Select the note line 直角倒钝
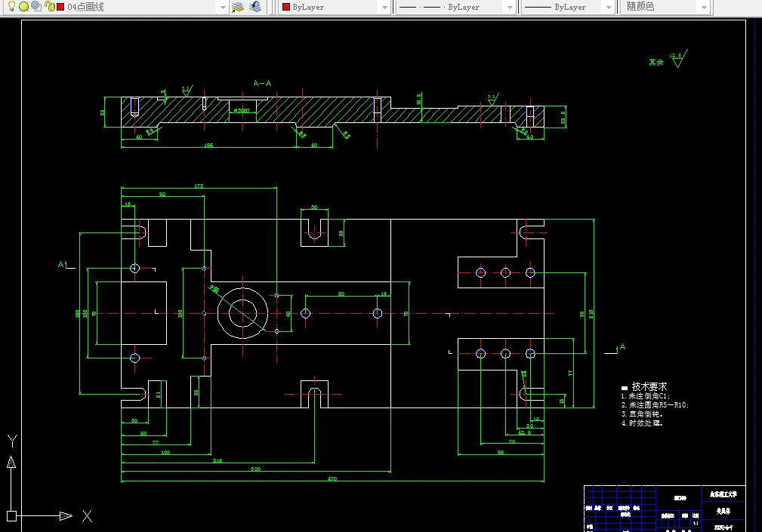Viewport: 762px width, 532px height. [x=641, y=414]
